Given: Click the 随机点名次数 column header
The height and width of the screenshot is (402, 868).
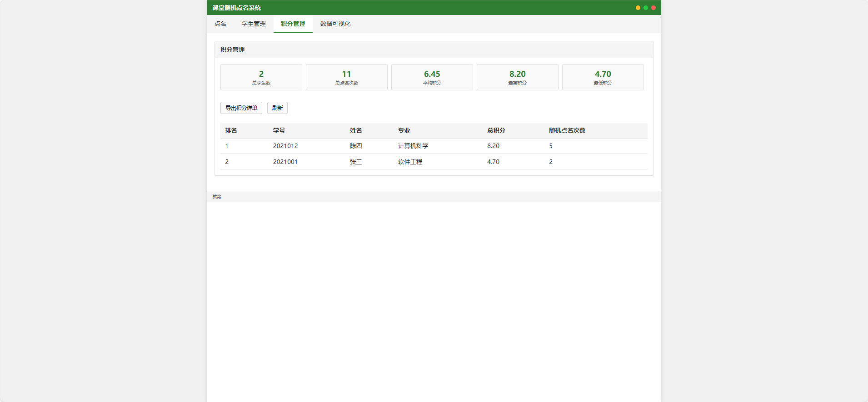Looking at the screenshot, I should (x=567, y=131).
